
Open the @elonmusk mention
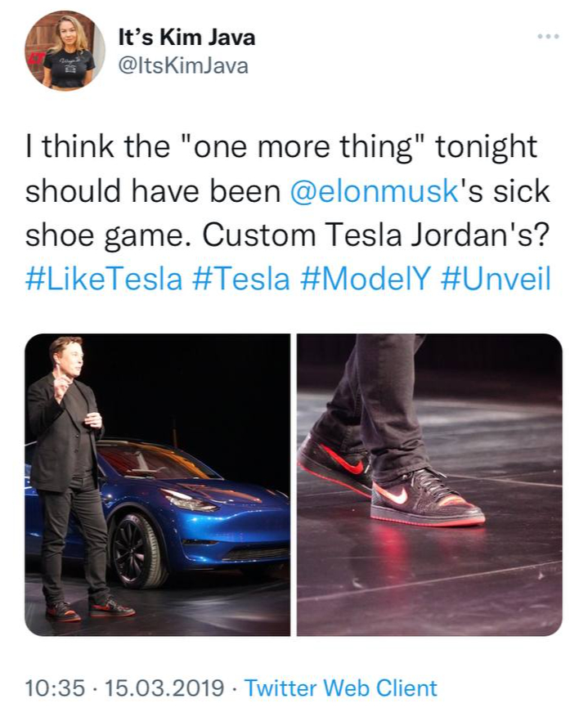(375, 190)
